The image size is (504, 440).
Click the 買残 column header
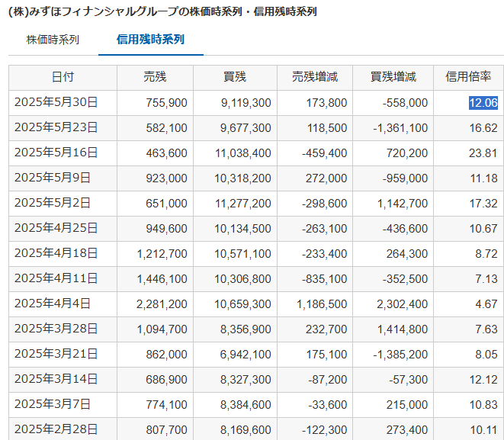click(x=235, y=77)
